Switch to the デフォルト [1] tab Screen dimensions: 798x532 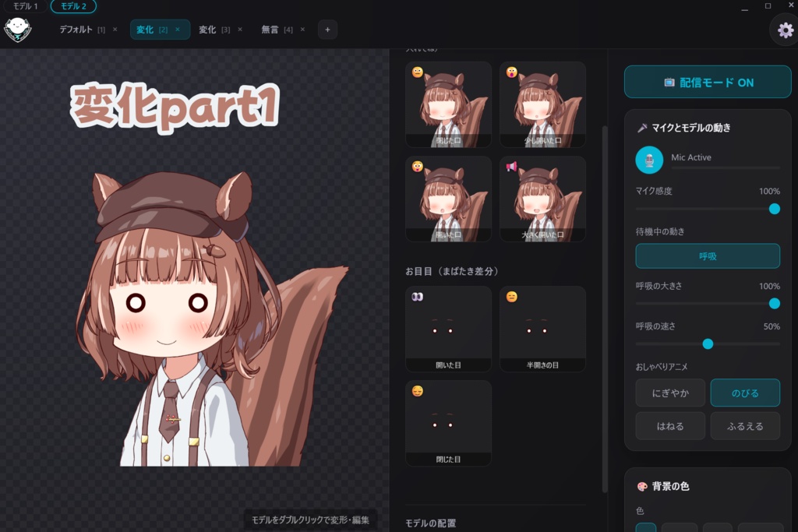click(x=83, y=30)
